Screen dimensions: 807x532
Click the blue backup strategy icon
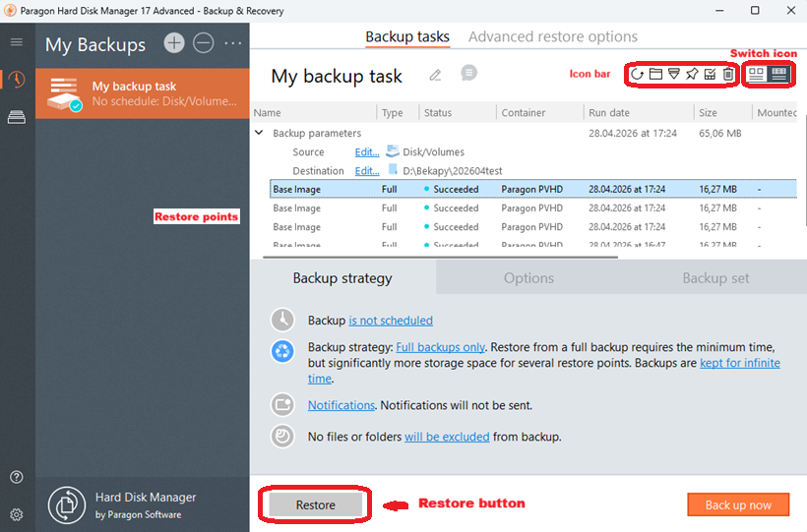282,351
